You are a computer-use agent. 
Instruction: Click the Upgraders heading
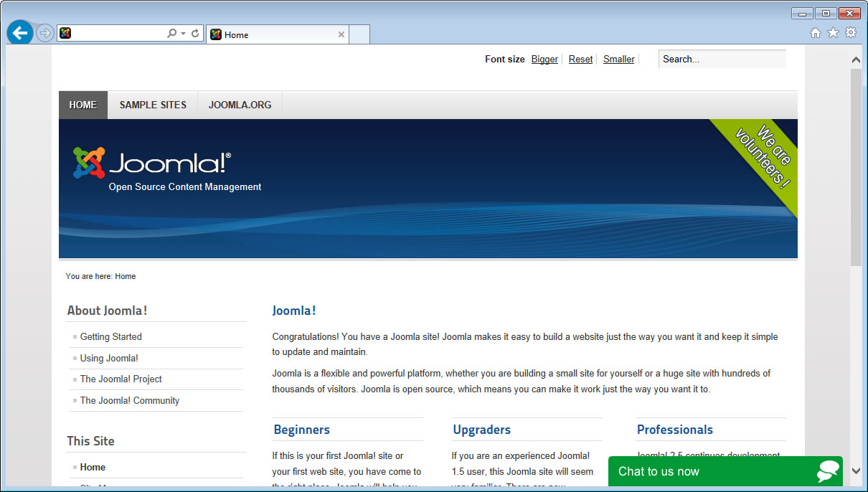(x=482, y=430)
